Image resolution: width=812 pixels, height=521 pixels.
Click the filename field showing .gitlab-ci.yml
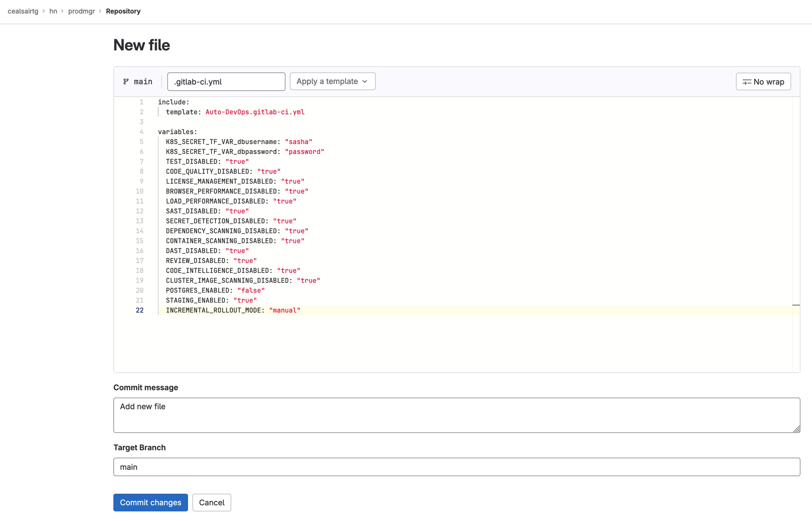coord(226,81)
